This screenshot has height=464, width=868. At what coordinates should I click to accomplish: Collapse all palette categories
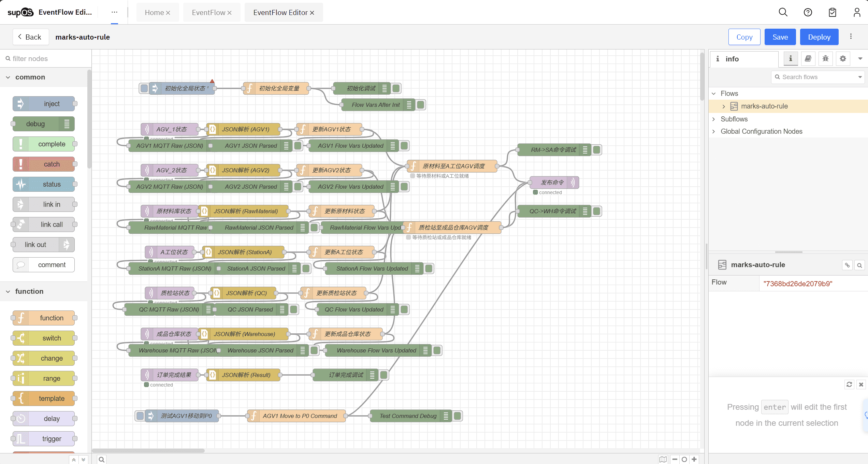[74, 460]
